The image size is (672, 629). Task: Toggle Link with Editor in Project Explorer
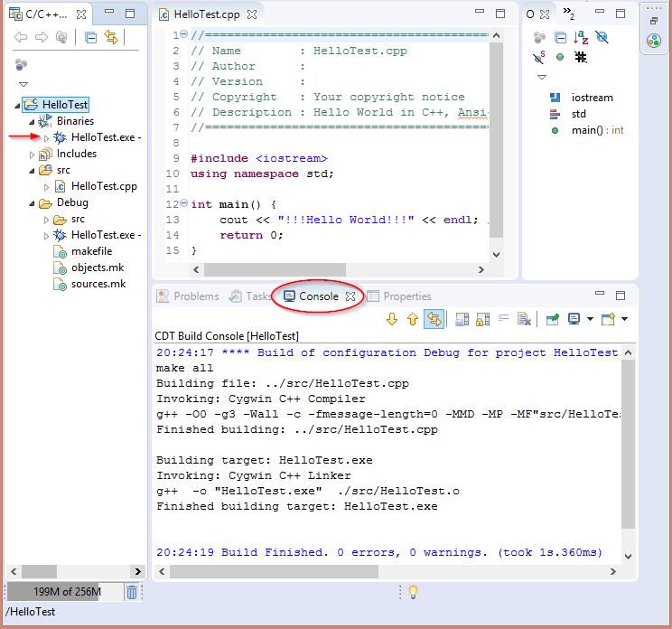tap(111, 37)
